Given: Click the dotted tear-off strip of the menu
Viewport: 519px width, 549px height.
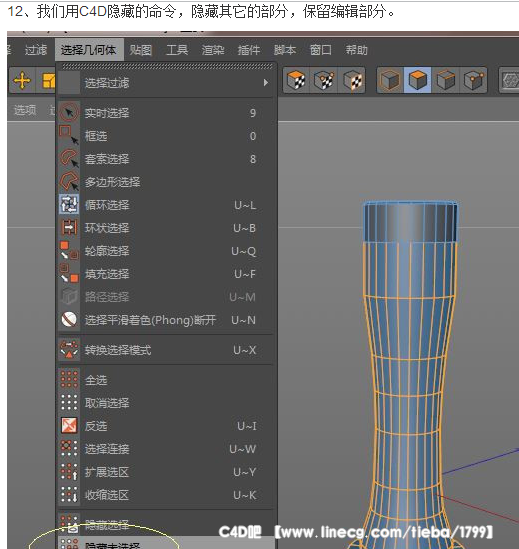Looking at the screenshot, I should coord(167,66).
